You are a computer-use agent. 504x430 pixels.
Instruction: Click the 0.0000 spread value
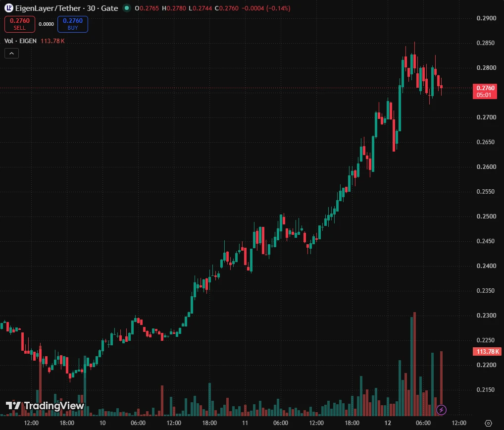click(46, 24)
